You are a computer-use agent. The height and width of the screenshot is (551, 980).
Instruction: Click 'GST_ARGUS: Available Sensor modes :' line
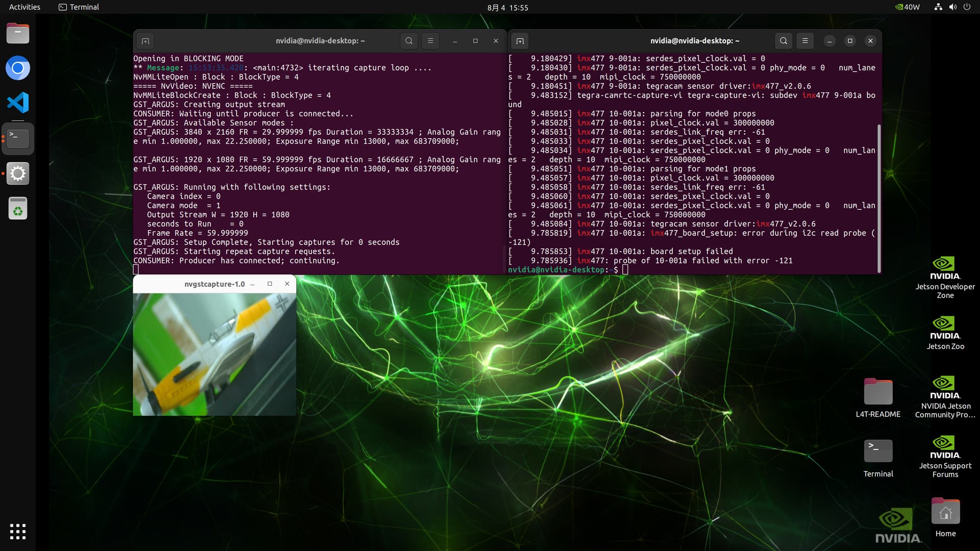coord(213,123)
